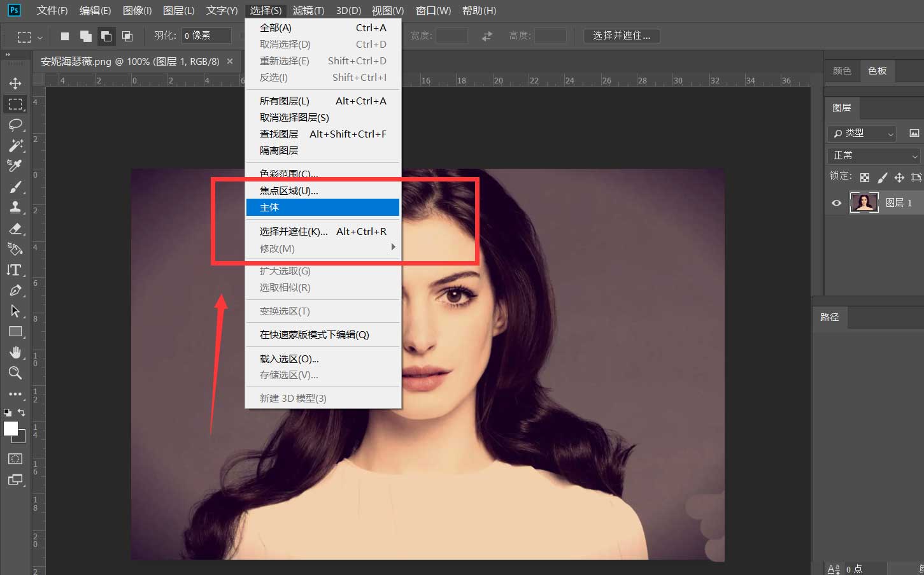
Task: Switch to the 颜色 panel tab
Action: [x=842, y=71]
